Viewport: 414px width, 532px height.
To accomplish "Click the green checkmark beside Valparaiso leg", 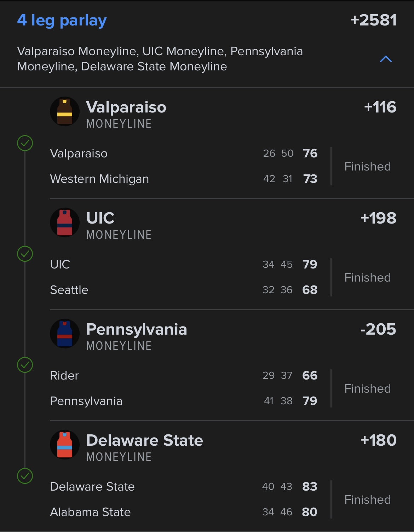I will 25,143.
